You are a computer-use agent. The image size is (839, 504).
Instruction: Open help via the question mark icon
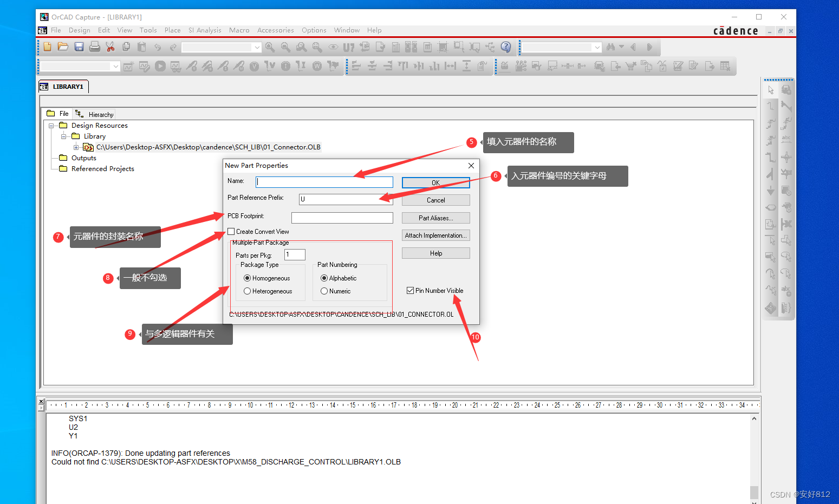506,47
